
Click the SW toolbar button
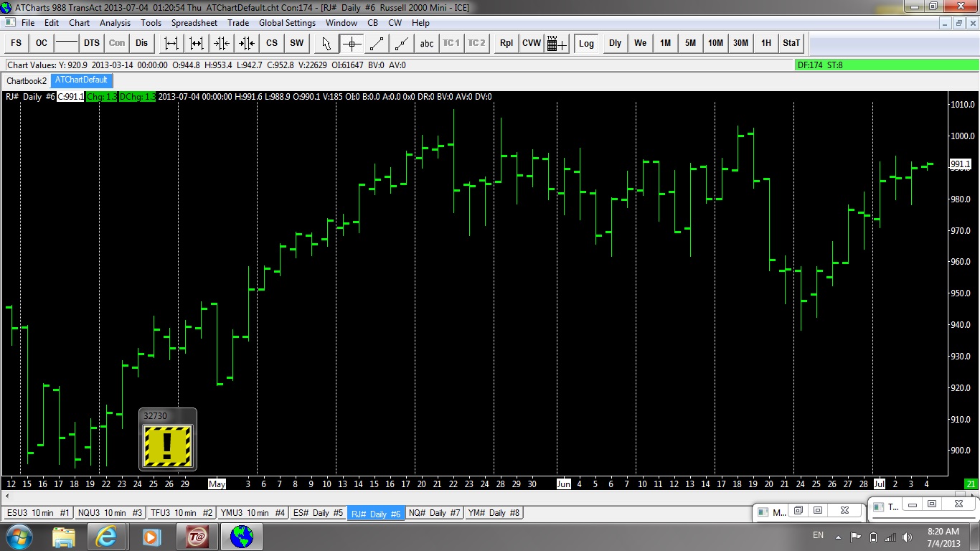point(297,43)
